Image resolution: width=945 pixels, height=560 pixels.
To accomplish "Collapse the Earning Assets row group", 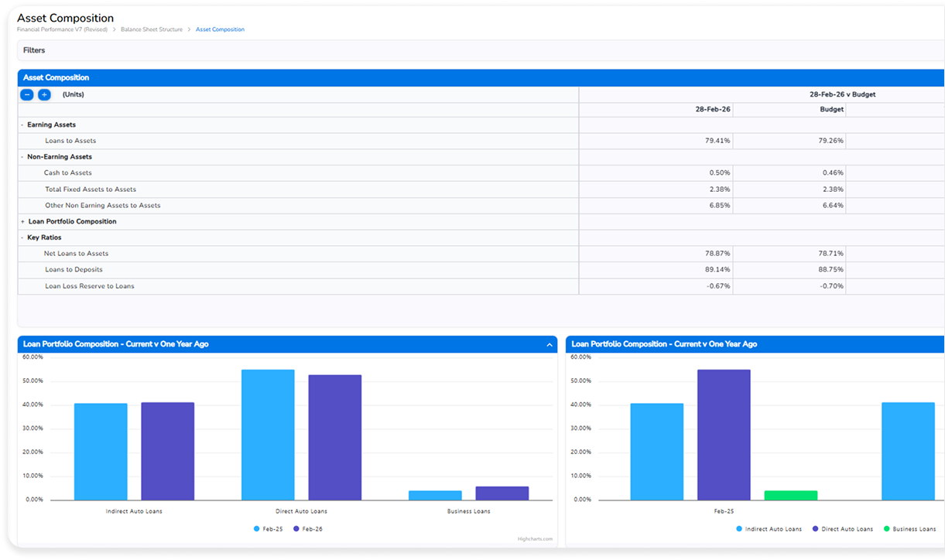I will (22, 125).
